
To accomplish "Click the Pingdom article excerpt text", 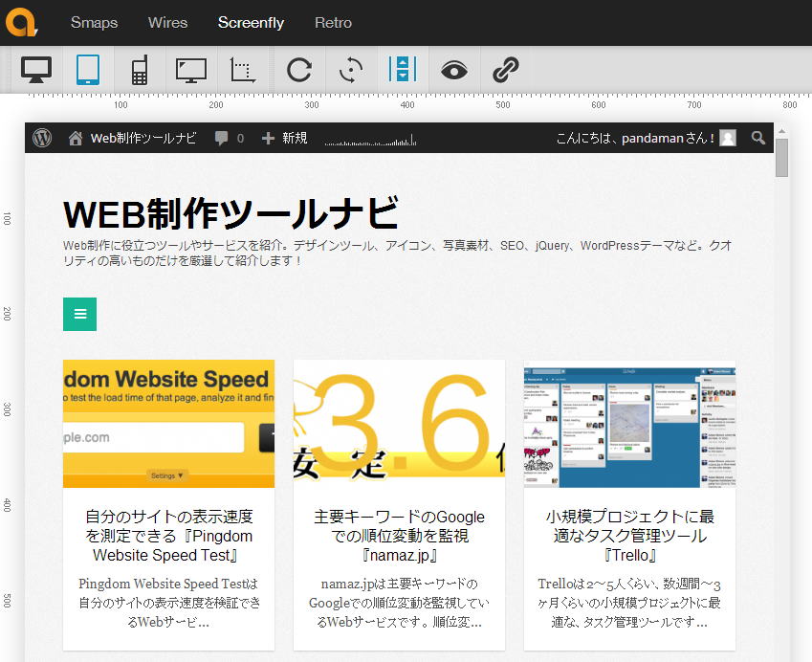I will [x=169, y=603].
